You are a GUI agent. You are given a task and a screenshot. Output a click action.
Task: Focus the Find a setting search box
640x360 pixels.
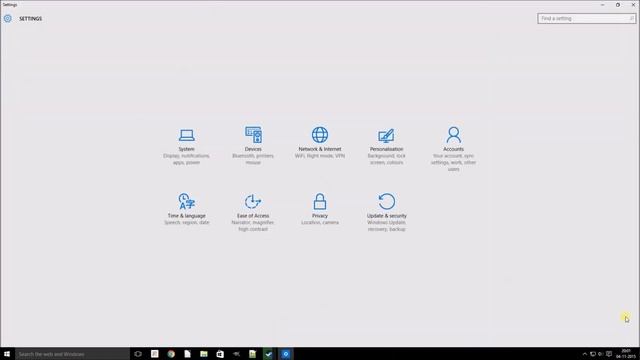tap(586, 18)
